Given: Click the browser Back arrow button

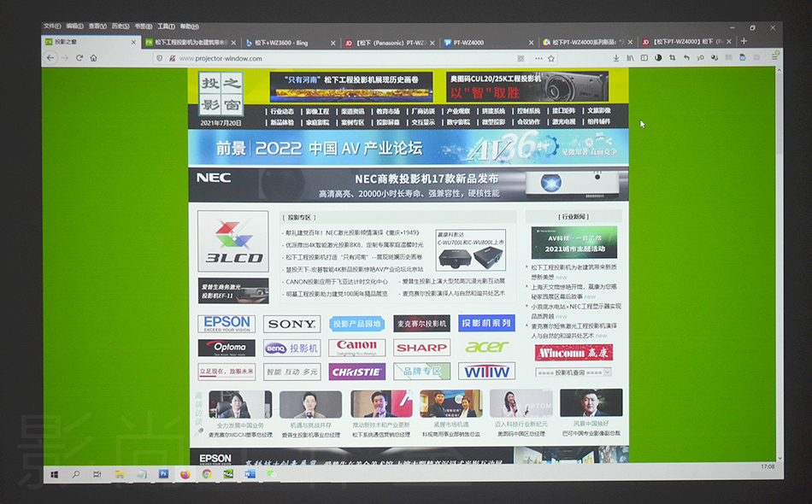Looking at the screenshot, I should tap(50, 58).
